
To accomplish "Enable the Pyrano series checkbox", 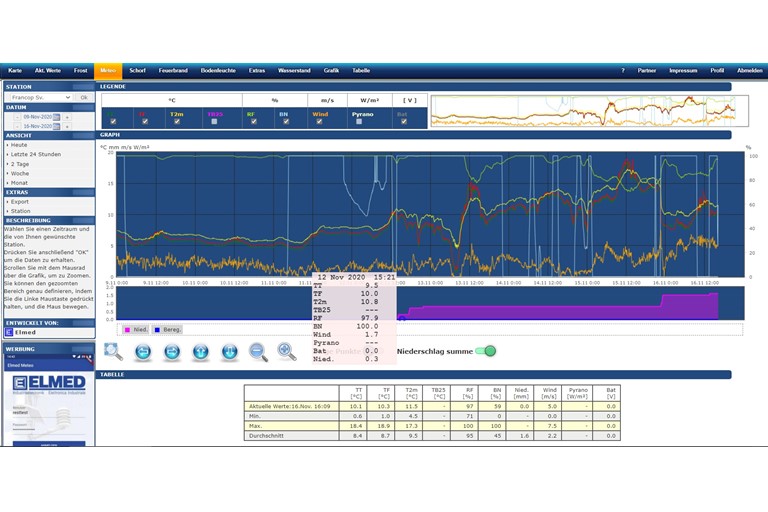I will (x=359, y=122).
